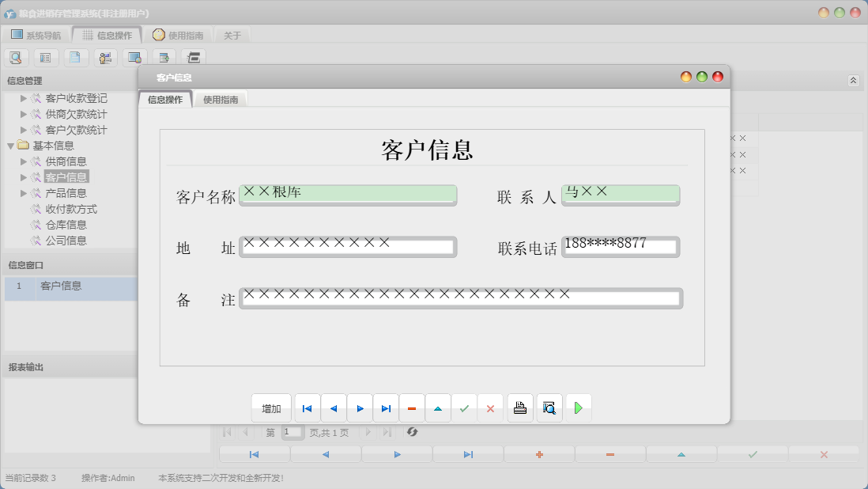Click the user management toolbar icon
This screenshot has height=489, width=868.
pos(104,57)
